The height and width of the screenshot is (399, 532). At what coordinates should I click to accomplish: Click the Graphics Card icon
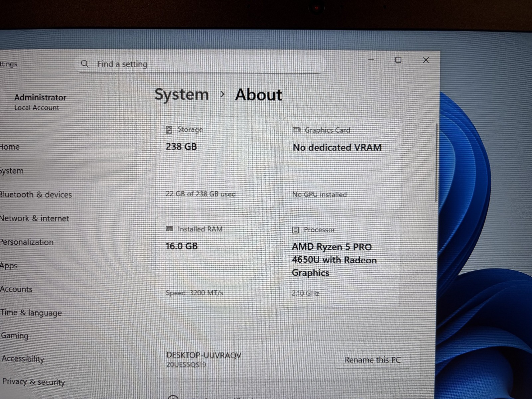coord(296,130)
